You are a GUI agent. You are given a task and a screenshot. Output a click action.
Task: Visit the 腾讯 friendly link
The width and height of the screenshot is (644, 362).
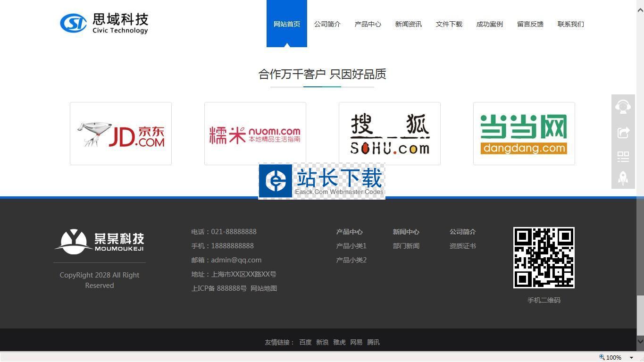coord(373,342)
